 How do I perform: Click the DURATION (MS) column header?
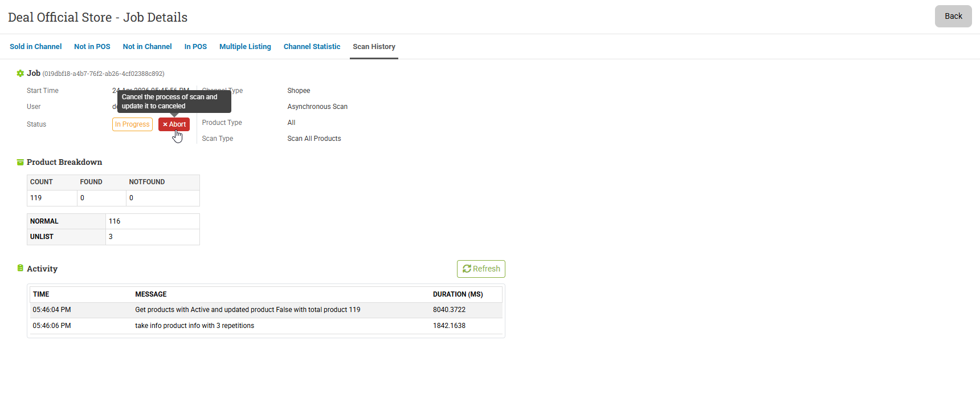458,294
